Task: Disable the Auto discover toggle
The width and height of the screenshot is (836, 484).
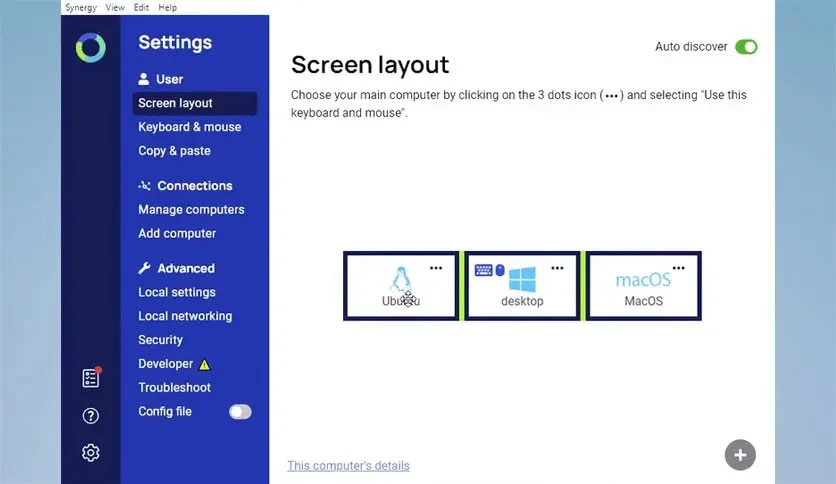Action: [746, 47]
